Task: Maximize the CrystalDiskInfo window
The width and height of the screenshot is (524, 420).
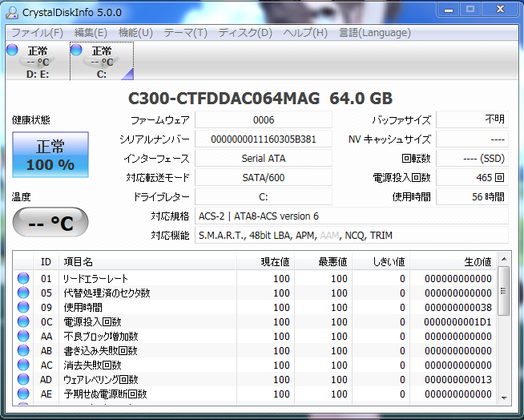Action: tap(470, 10)
